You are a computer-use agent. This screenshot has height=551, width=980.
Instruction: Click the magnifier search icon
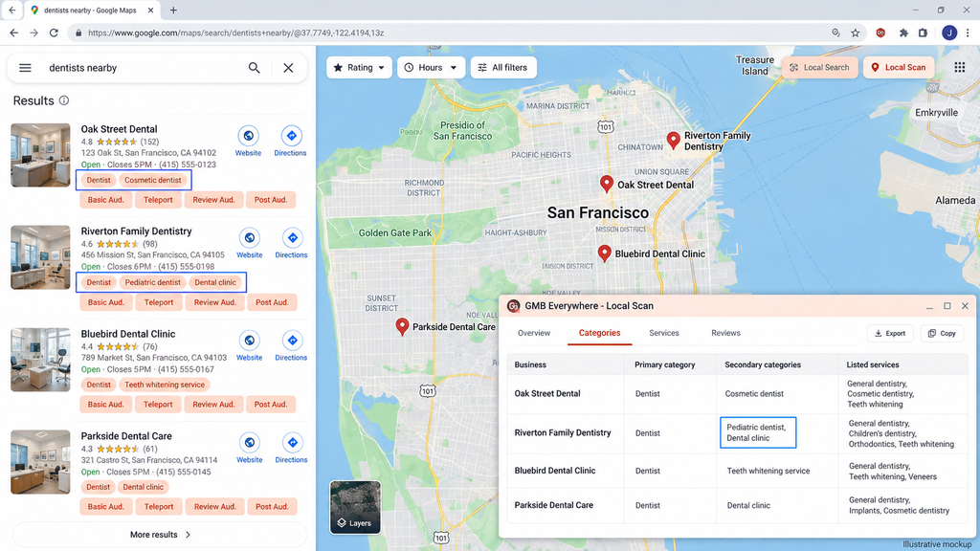pos(254,68)
